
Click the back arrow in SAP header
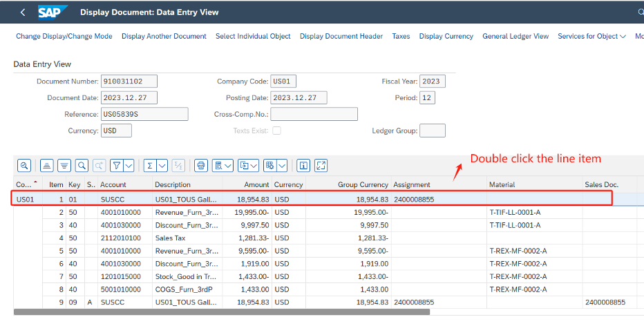click(23, 12)
